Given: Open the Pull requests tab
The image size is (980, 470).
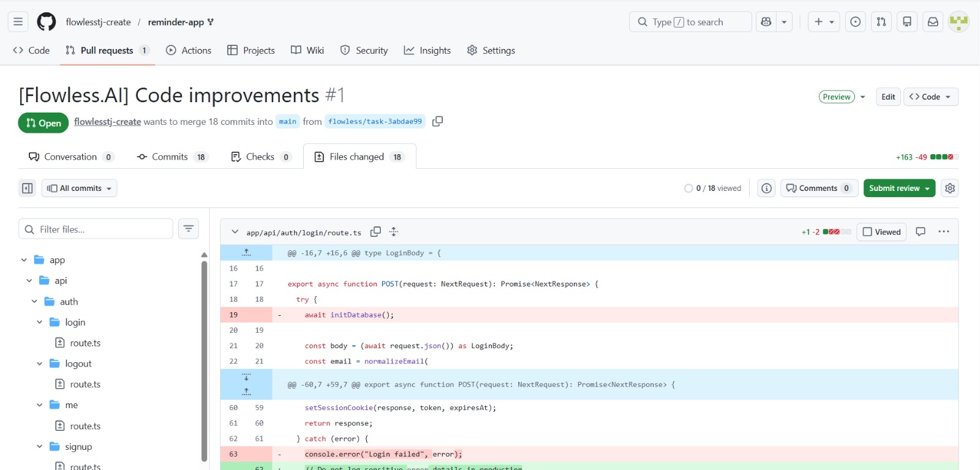Looking at the screenshot, I should tap(107, 50).
